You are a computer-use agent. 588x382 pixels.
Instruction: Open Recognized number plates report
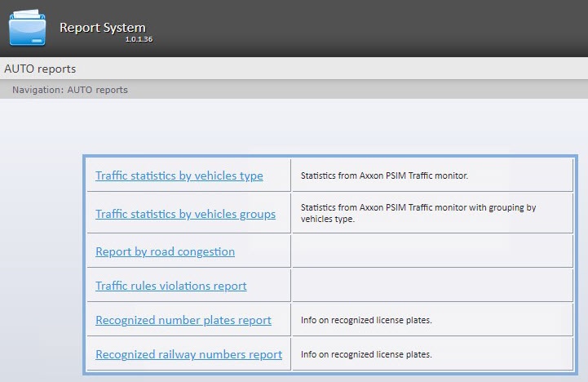[x=183, y=320]
